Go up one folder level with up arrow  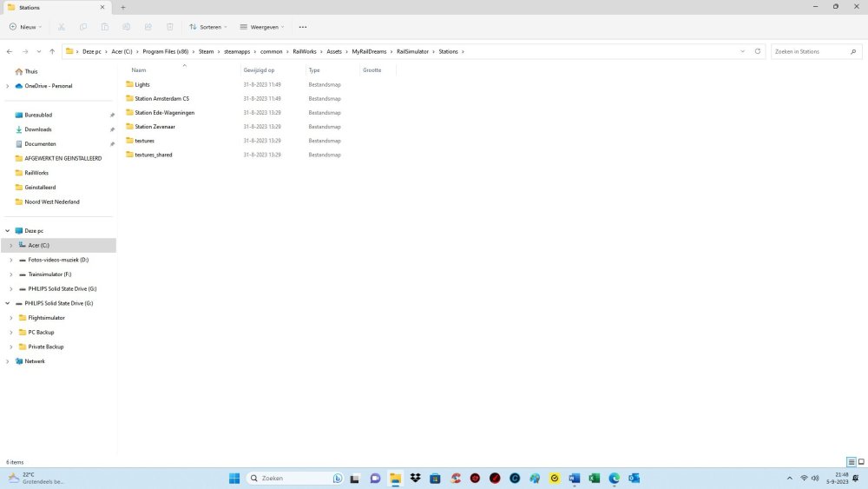[x=52, y=52]
